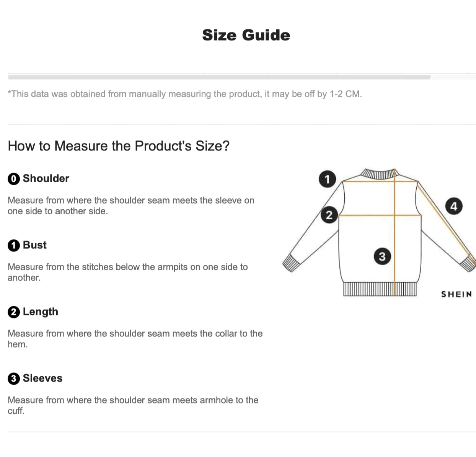The height and width of the screenshot is (457, 476).
Task: Click marker 1 on the sweater diagram
Action: (x=327, y=179)
